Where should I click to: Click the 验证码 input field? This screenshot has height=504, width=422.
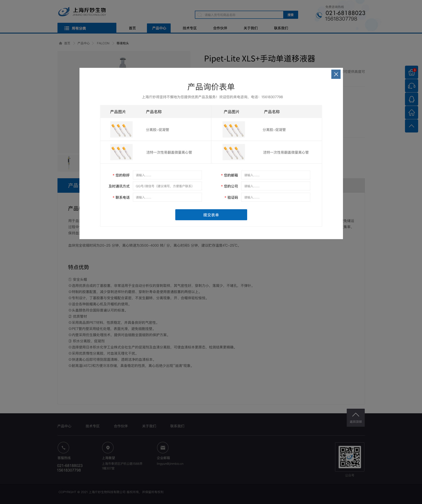tap(276, 197)
